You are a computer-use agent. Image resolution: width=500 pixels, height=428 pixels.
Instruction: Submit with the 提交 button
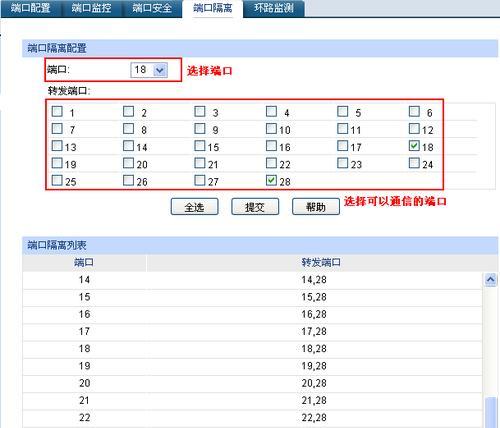coord(255,207)
